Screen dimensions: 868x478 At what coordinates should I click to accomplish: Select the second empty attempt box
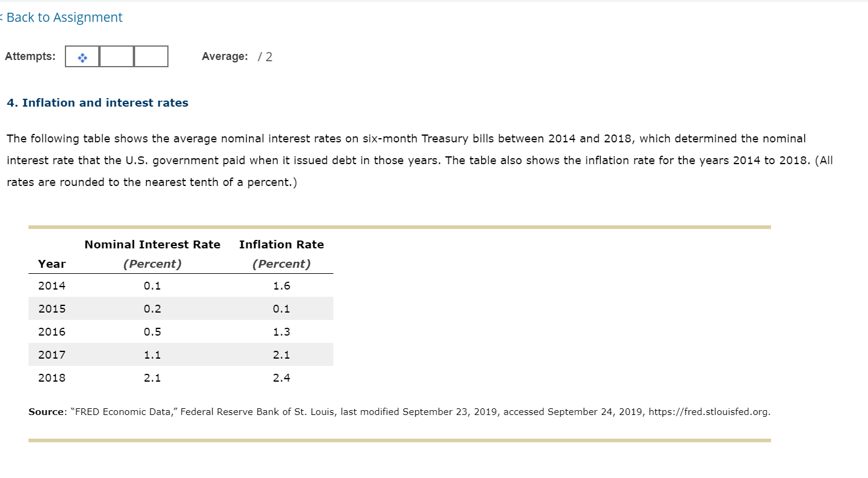116,56
